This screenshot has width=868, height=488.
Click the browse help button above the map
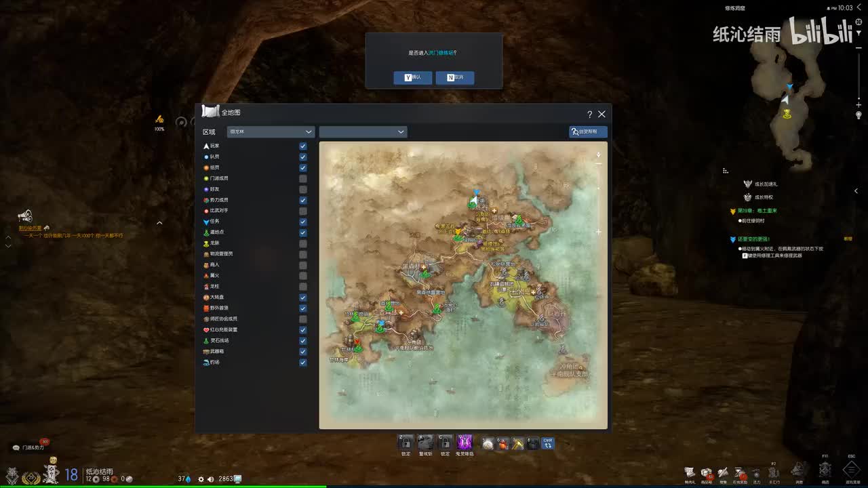(x=588, y=132)
